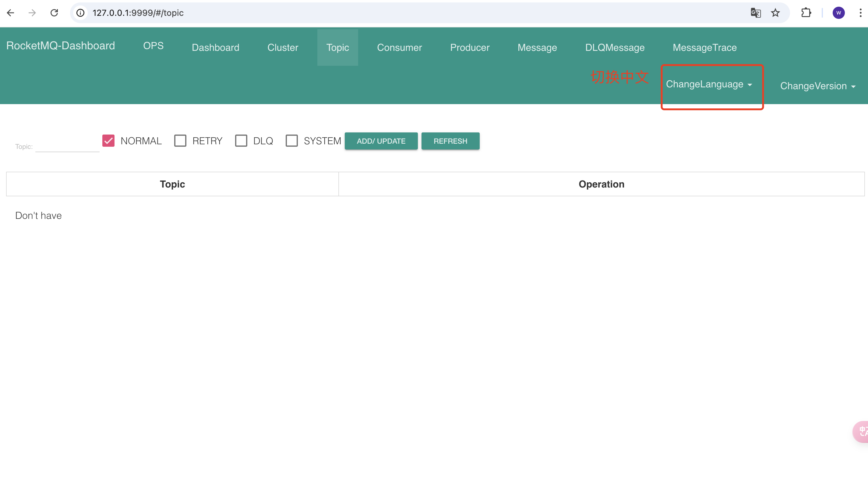Image resolution: width=868 pixels, height=498 pixels.
Task: Check the SYSTEM checkbox
Action: point(292,141)
